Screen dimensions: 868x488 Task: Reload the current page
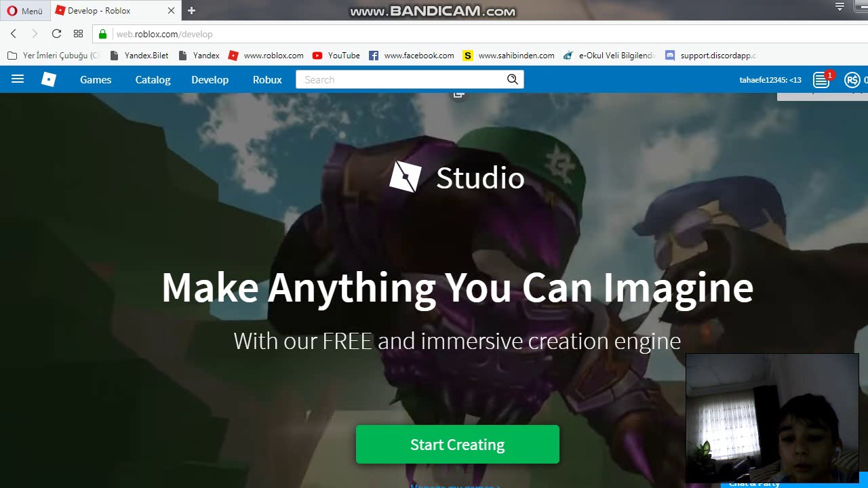(x=56, y=34)
